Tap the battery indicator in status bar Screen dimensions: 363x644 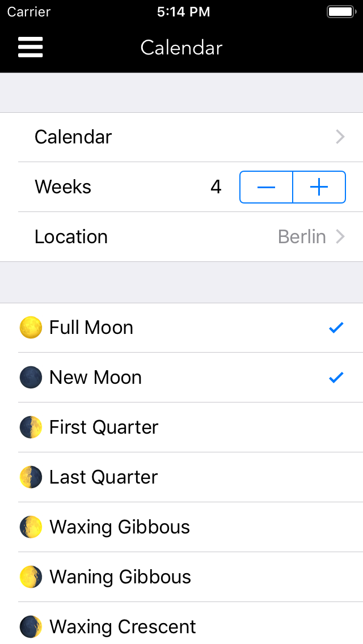pyautogui.click(x=340, y=10)
